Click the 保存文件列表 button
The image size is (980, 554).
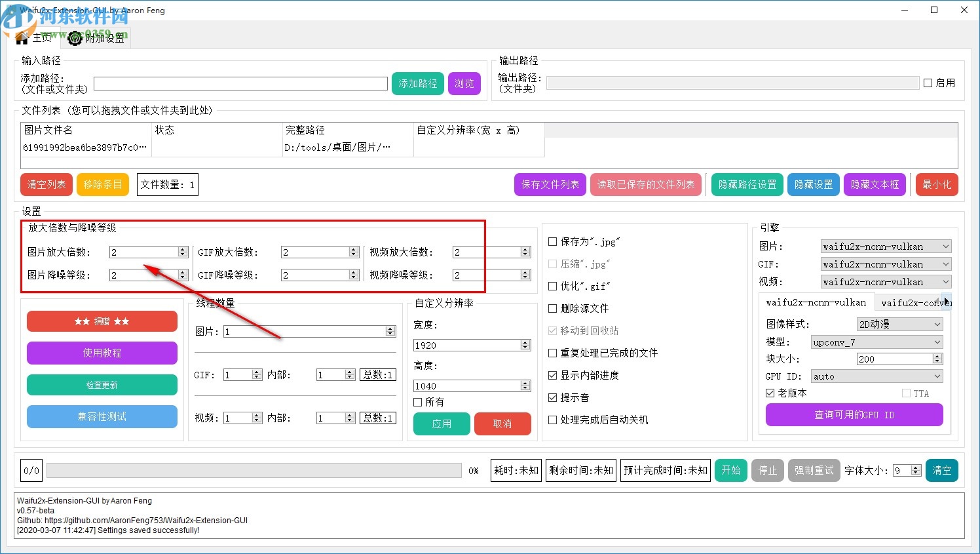[x=550, y=184]
